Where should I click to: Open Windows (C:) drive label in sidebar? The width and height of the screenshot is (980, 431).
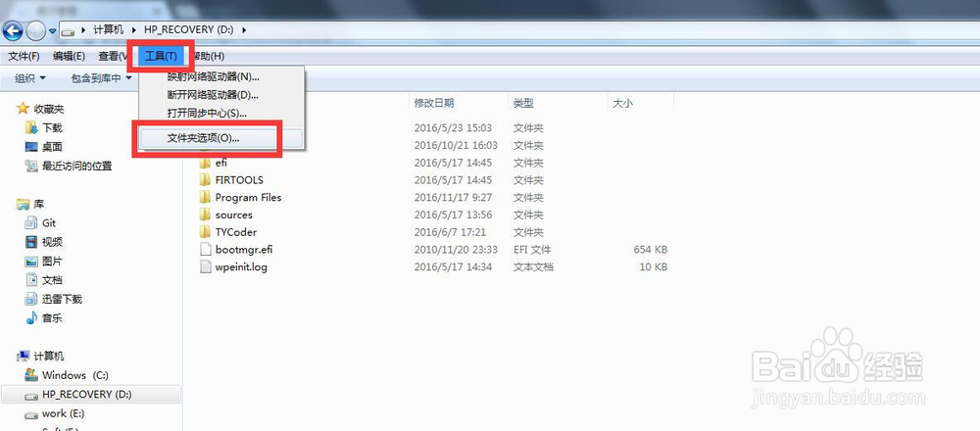75,375
